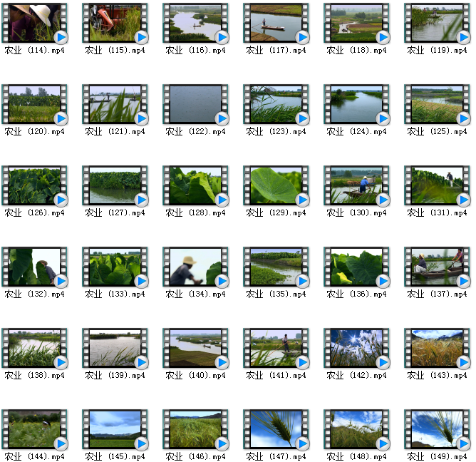Click the text 农业 (131).mp4
Image resolution: width=476 pixels, height=462 pixels.
[437, 212]
